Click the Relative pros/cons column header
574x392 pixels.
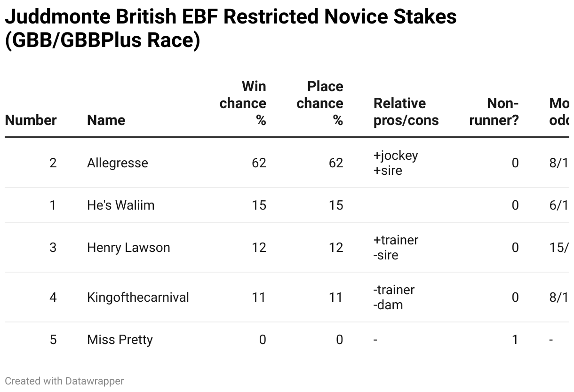tap(406, 111)
